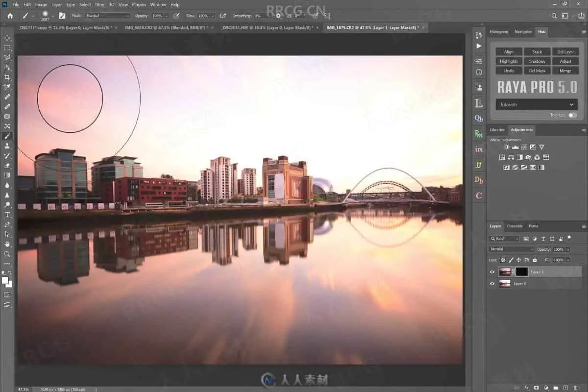Select the Crop tool
This screenshot has height=392, width=588.
(x=7, y=77)
